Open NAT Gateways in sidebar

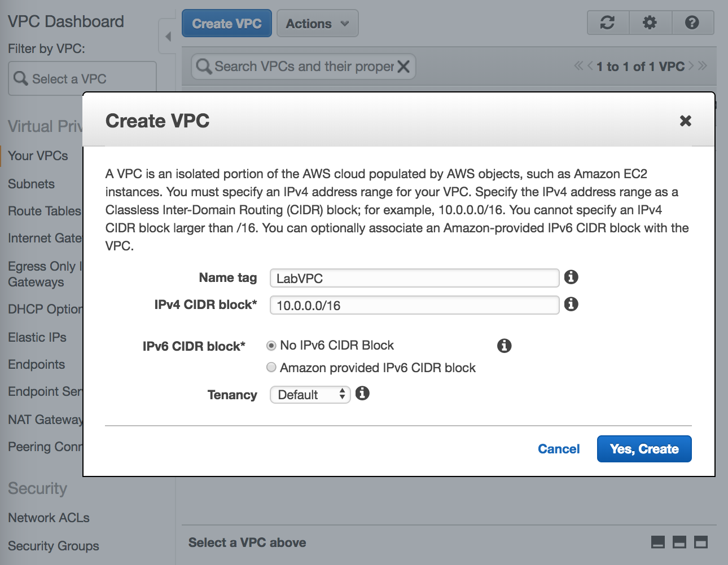45,420
